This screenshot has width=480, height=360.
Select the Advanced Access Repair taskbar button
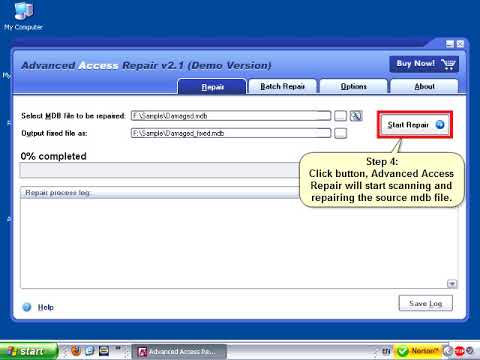tap(179, 352)
